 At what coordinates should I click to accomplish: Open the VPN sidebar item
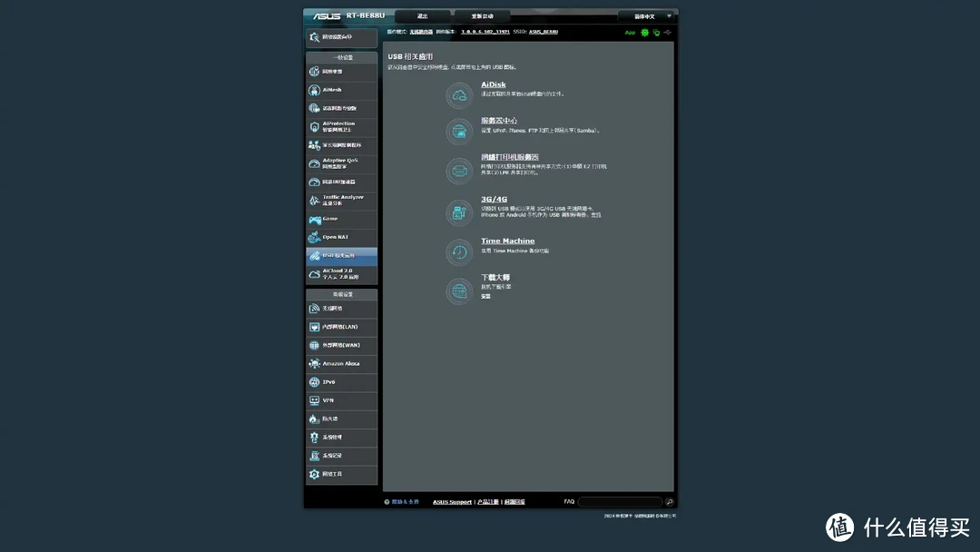point(341,400)
